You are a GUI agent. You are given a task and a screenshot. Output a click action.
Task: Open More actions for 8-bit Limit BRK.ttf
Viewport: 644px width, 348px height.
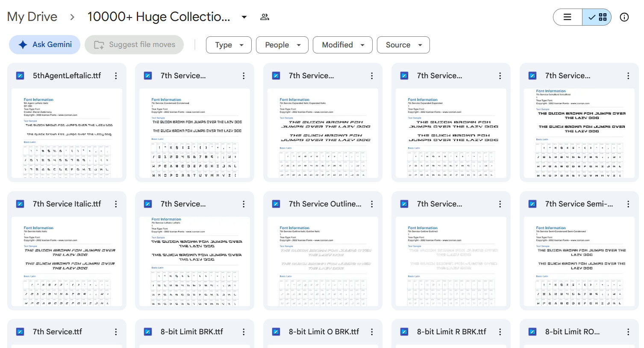click(x=244, y=332)
